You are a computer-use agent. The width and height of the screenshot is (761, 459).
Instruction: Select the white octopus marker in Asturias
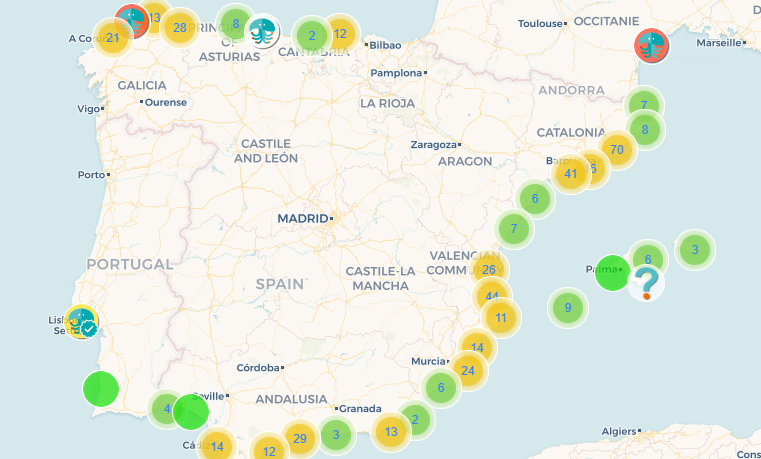263,32
